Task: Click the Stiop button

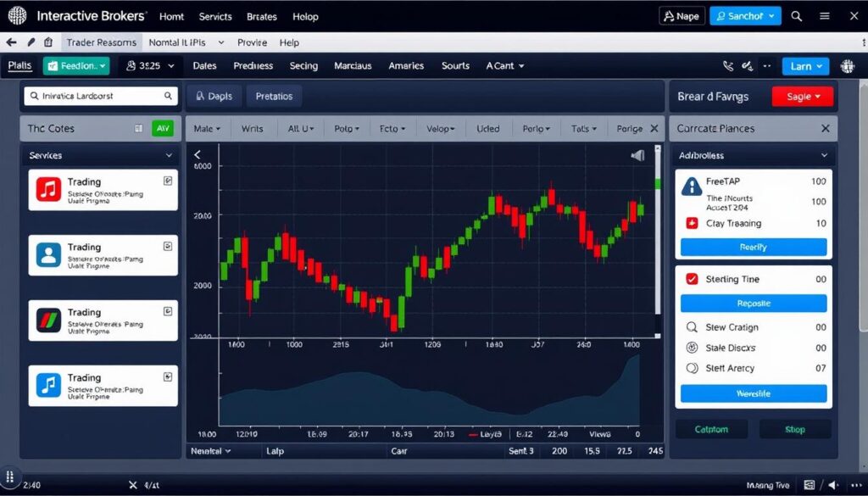Action: [795, 429]
